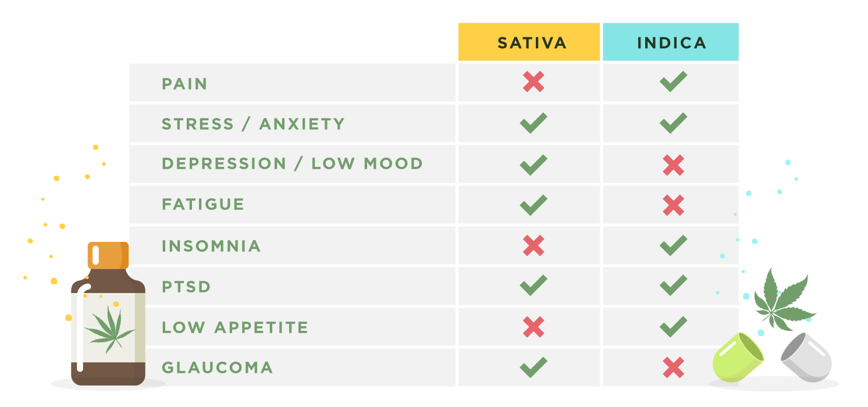
Task: Click the green check for Indica Pain
Action: tap(673, 82)
